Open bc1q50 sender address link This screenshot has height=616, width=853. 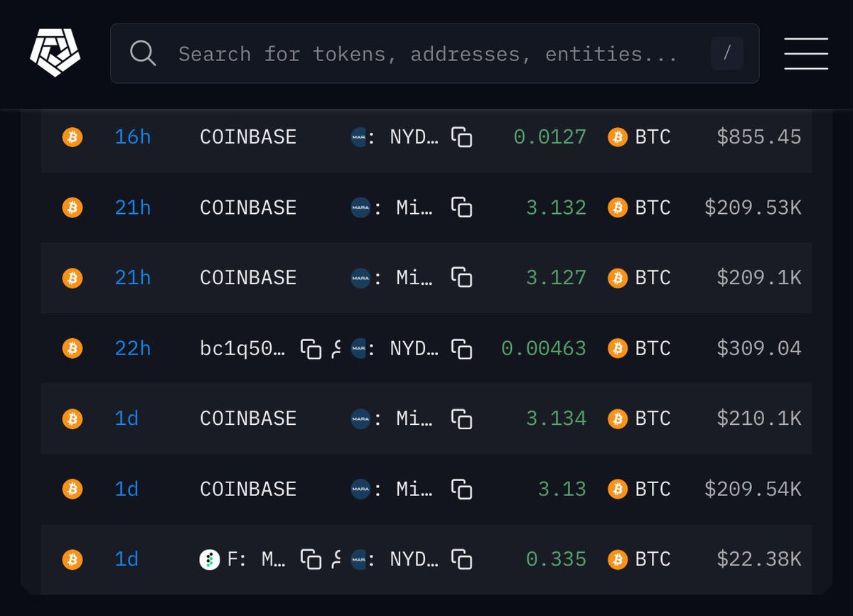coord(243,348)
